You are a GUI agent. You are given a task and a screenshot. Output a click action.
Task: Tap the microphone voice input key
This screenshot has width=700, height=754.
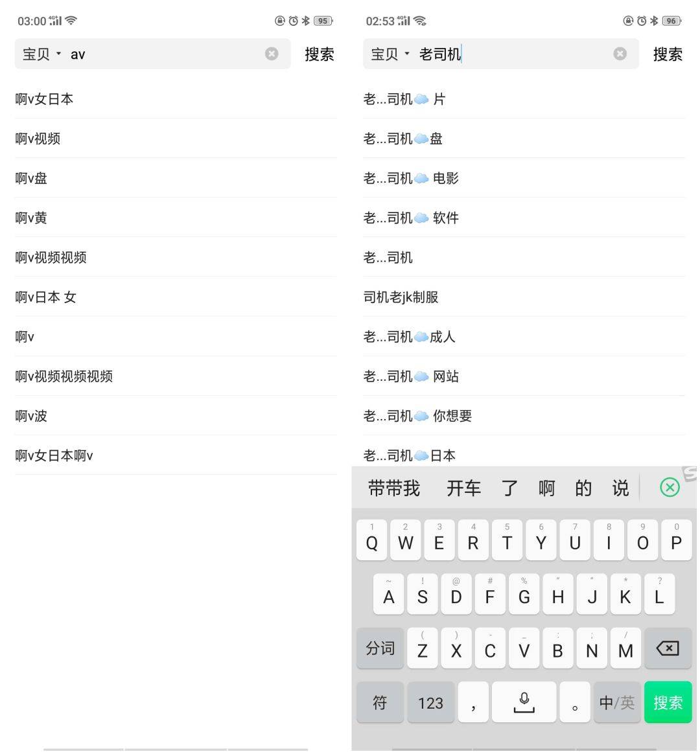pyautogui.click(x=524, y=702)
